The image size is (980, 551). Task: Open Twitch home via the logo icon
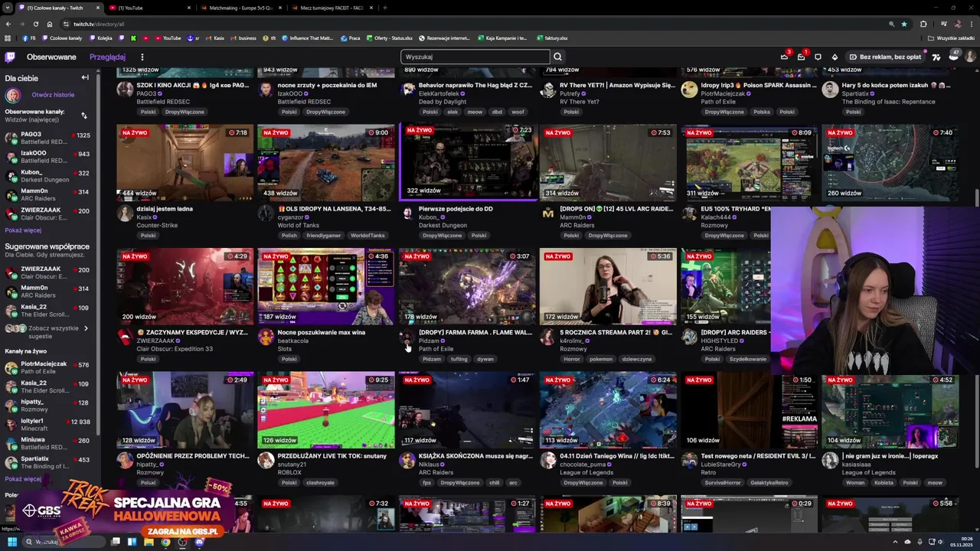pyautogui.click(x=10, y=57)
